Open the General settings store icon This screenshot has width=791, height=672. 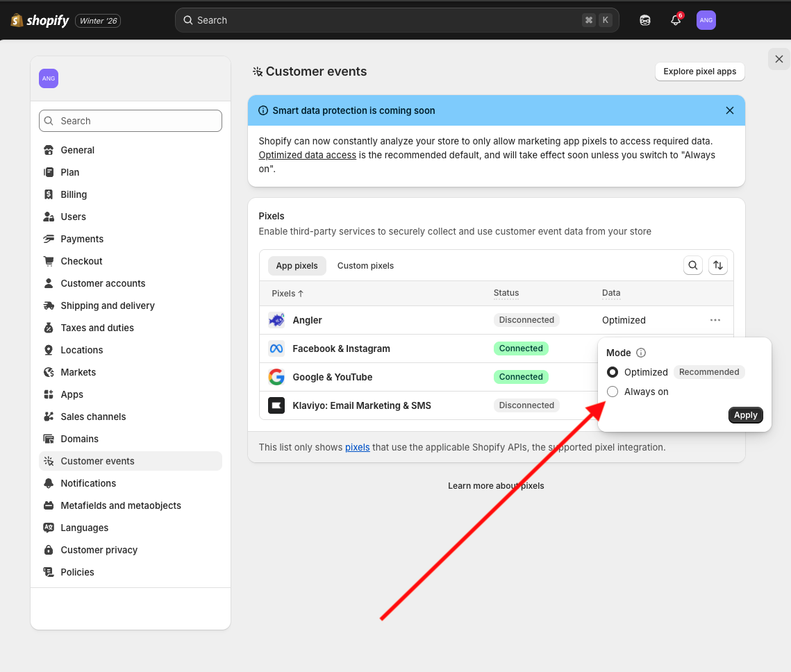[x=49, y=150]
